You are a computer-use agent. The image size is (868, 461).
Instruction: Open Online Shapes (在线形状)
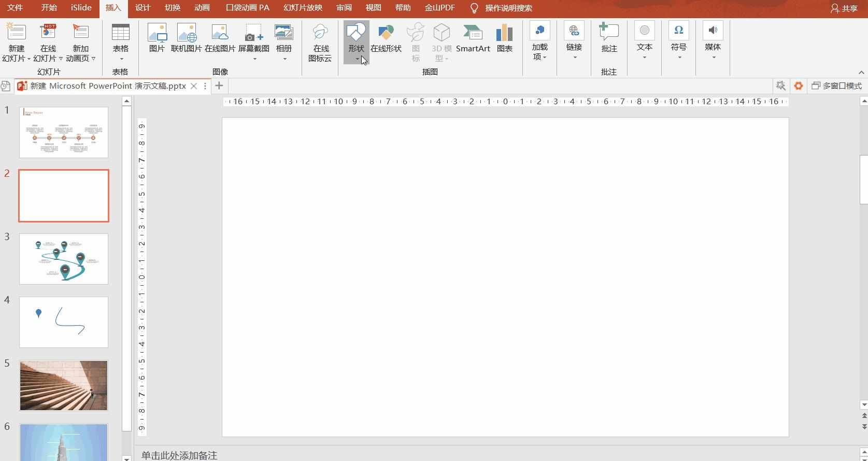[386, 32]
